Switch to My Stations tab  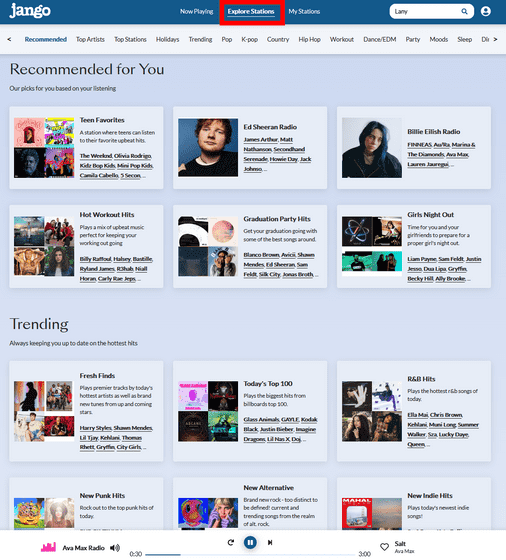[x=304, y=11]
